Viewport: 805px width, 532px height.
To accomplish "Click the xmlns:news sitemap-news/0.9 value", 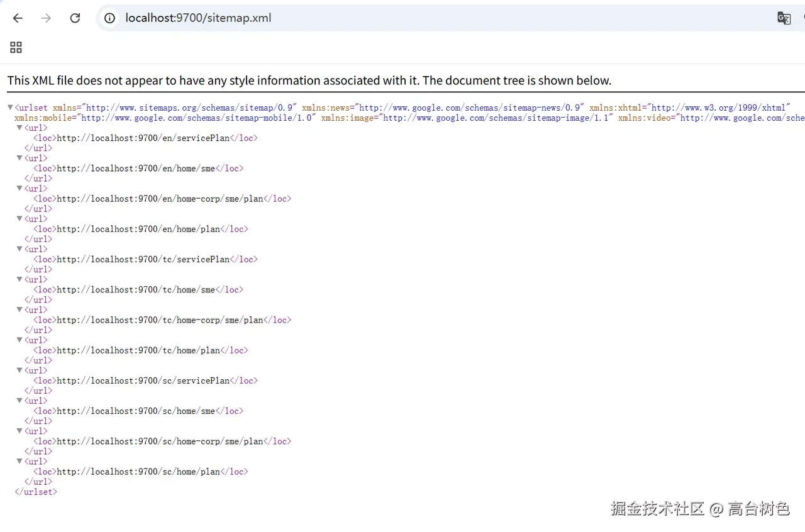I will (469, 108).
